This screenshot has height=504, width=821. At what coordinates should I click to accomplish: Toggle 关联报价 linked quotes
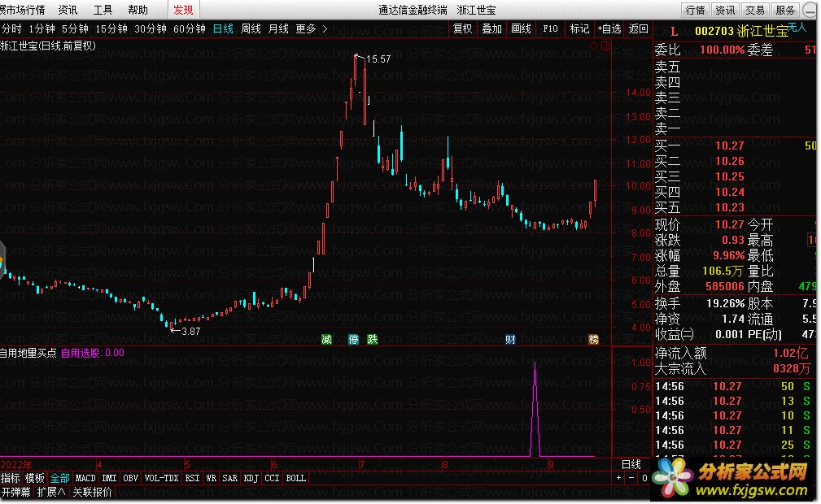[92, 492]
